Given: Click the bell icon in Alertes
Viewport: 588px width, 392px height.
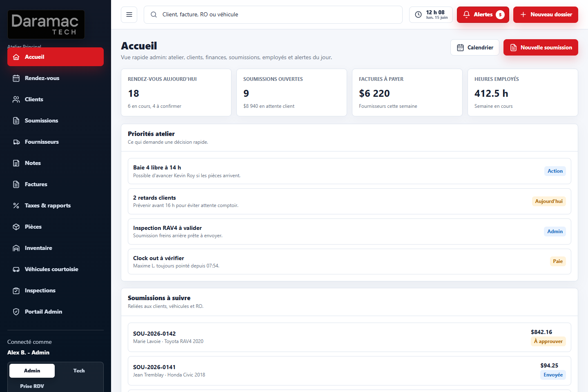Looking at the screenshot, I should [466, 14].
